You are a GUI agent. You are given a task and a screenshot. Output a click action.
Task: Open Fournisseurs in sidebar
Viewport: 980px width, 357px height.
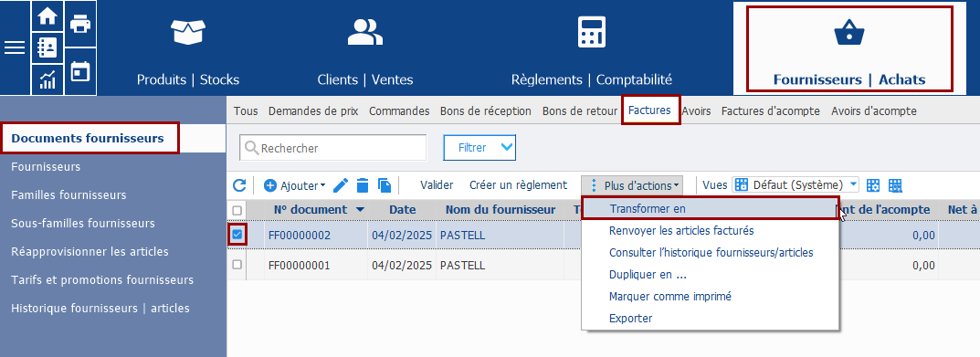(x=46, y=167)
